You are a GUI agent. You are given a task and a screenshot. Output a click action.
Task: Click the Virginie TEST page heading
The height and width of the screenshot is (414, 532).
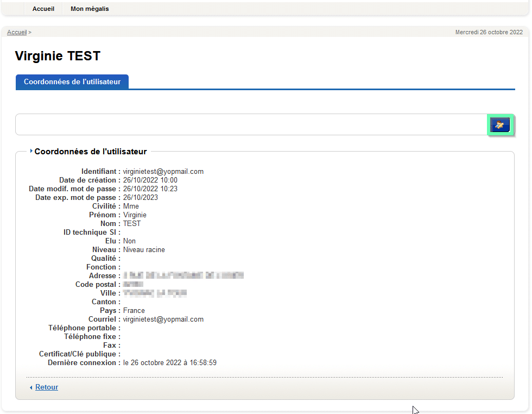58,56
